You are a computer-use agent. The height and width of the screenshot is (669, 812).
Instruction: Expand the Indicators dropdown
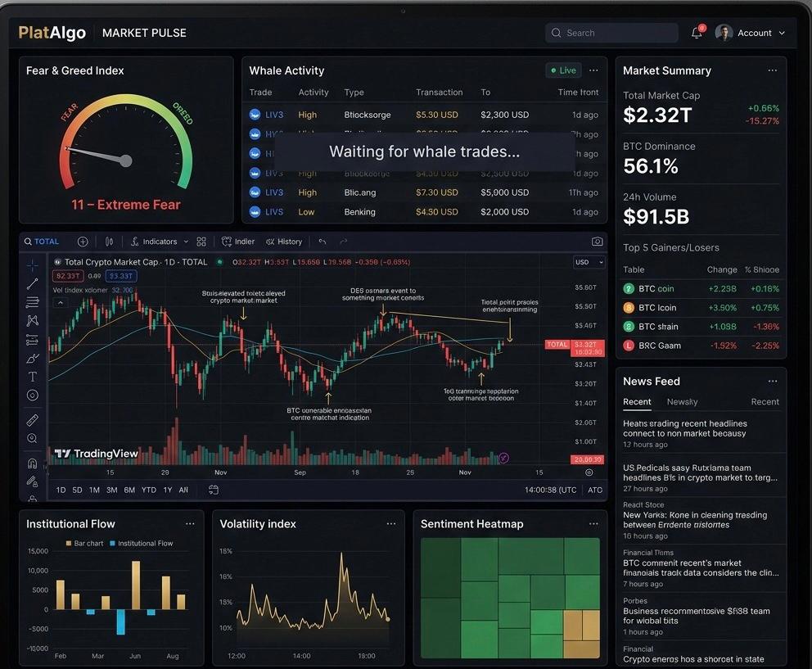point(160,242)
